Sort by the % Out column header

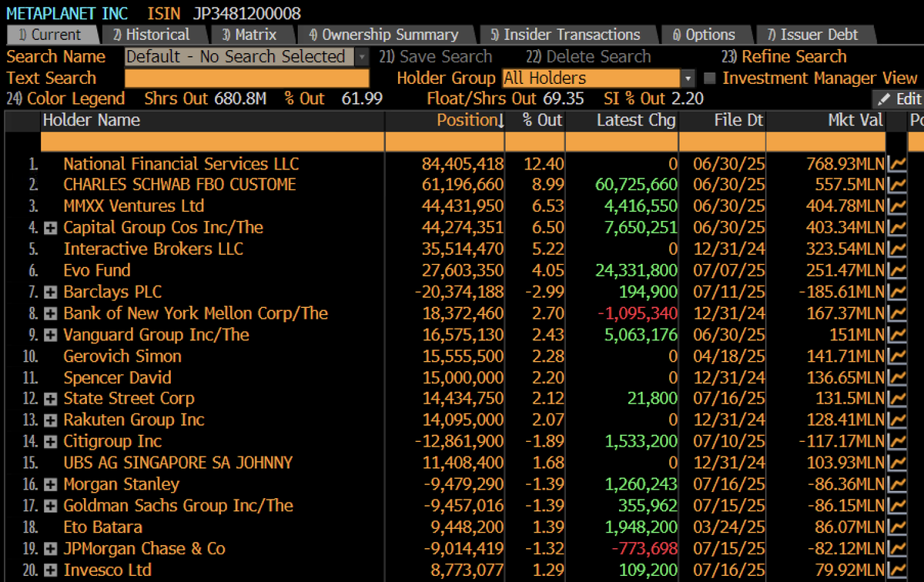coord(535,121)
